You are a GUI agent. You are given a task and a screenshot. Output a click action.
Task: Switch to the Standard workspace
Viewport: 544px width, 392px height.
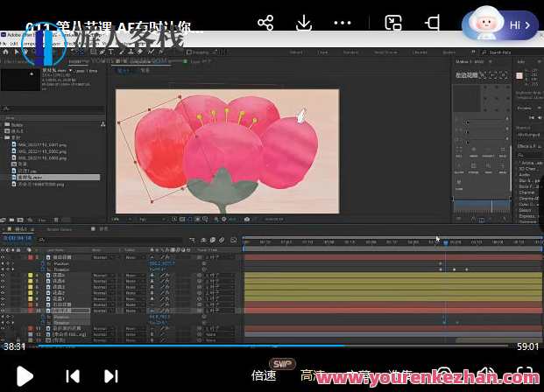pyautogui.click(x=350, y=52)
